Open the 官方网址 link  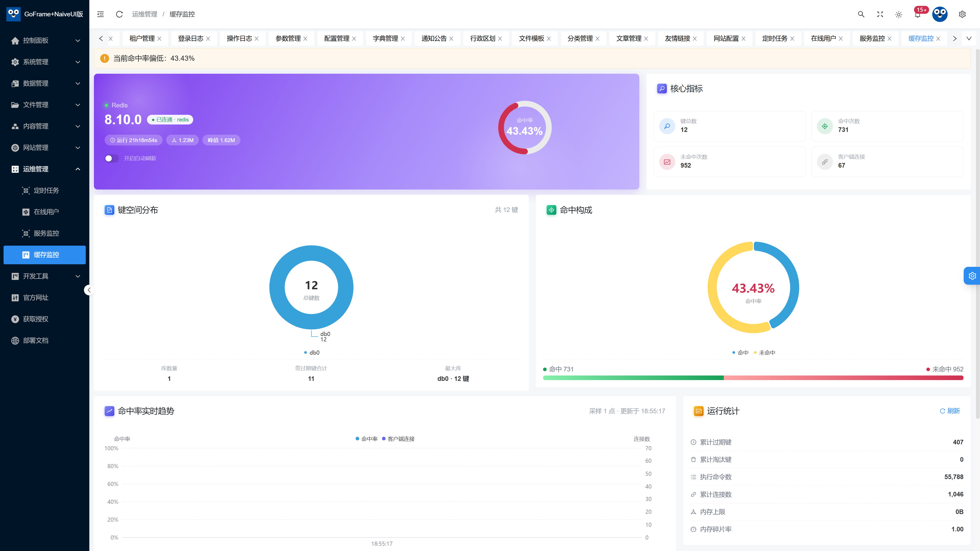coord(44,297)
